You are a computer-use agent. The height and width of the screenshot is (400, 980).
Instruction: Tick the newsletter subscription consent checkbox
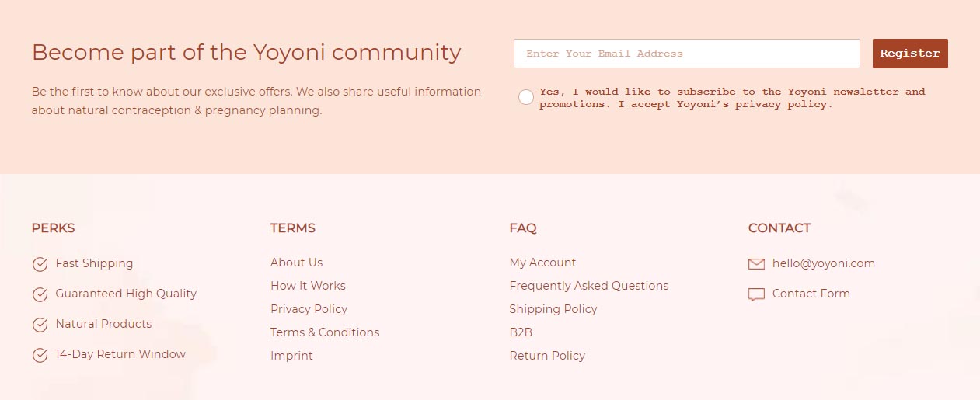point(526,97)
